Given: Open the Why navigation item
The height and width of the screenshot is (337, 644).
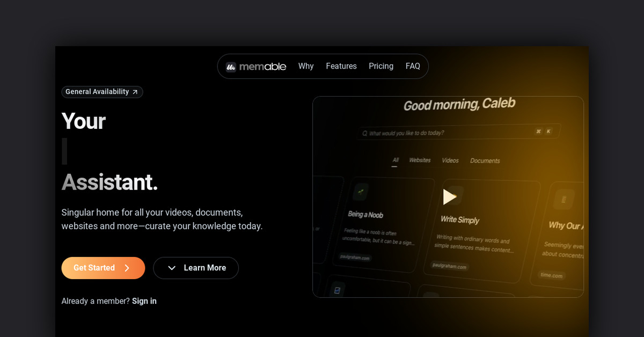Looking at the screenshot, I should click(x=306, y=67).
